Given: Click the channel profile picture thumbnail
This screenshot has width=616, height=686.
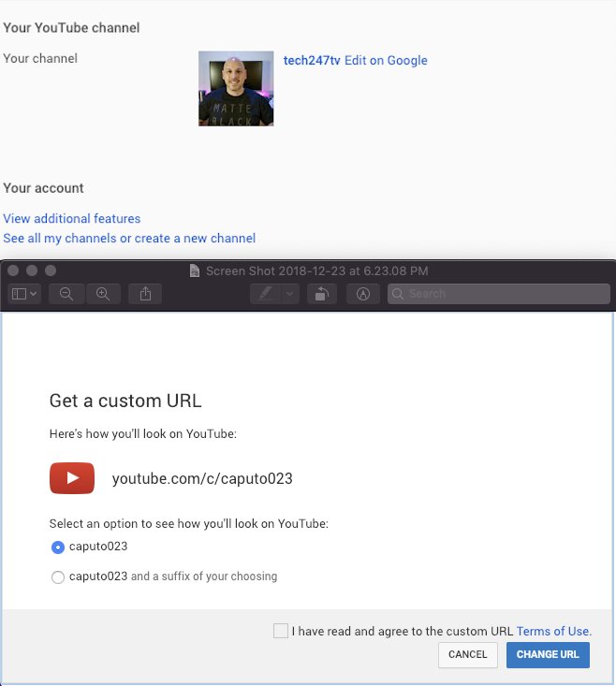Looking at the screenshot, I should (x=236, y=88).
